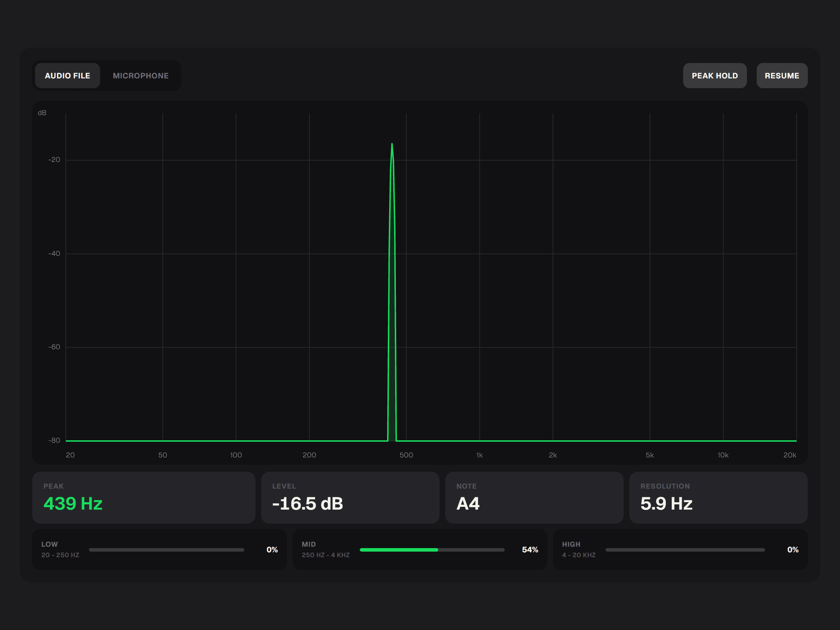
Task: Click the 439 Hz peak value
Action: [x=73, y=504]
